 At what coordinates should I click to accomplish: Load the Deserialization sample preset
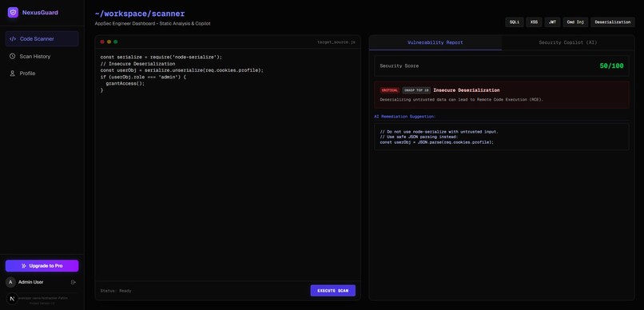click(612, 22)
